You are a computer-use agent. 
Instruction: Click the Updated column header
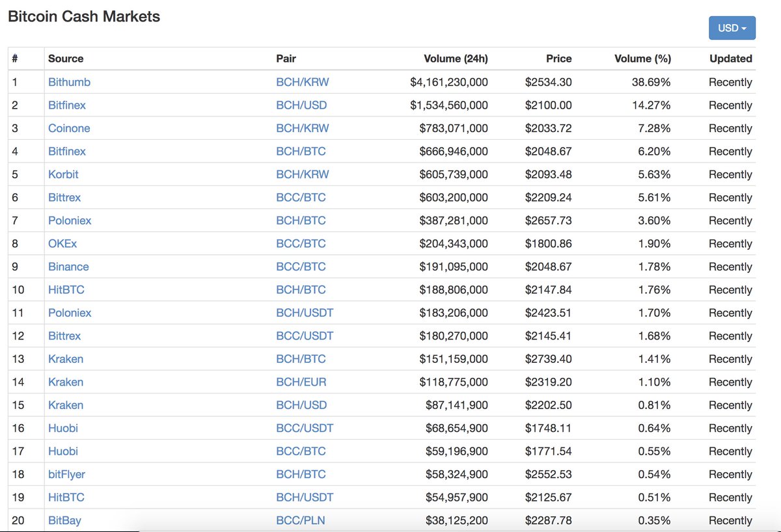point(731,59)
